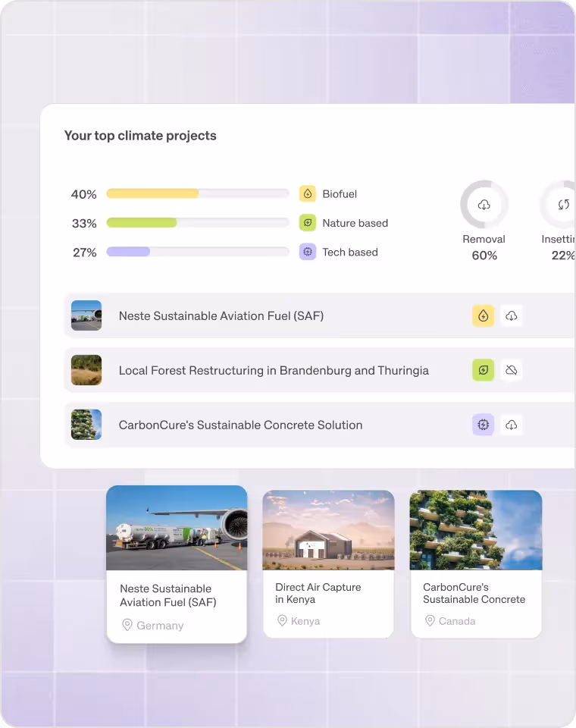Click the Insetting cycle donut icon

[563, 204]
